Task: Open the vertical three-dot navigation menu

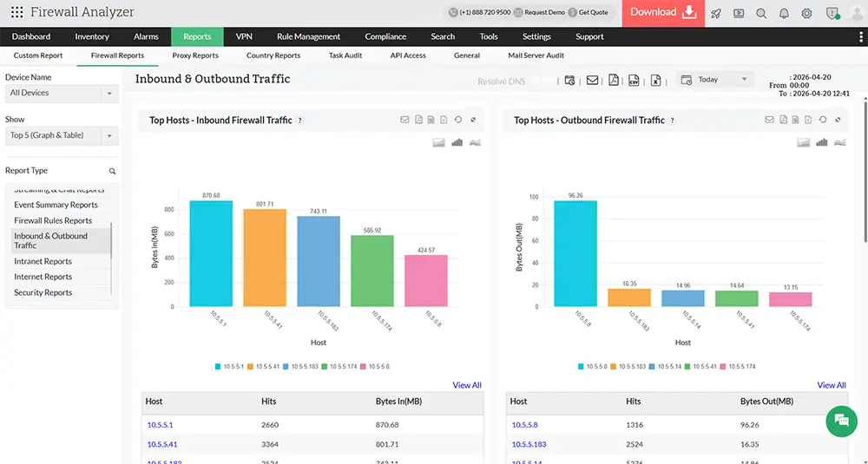Action: pos(861,36)
